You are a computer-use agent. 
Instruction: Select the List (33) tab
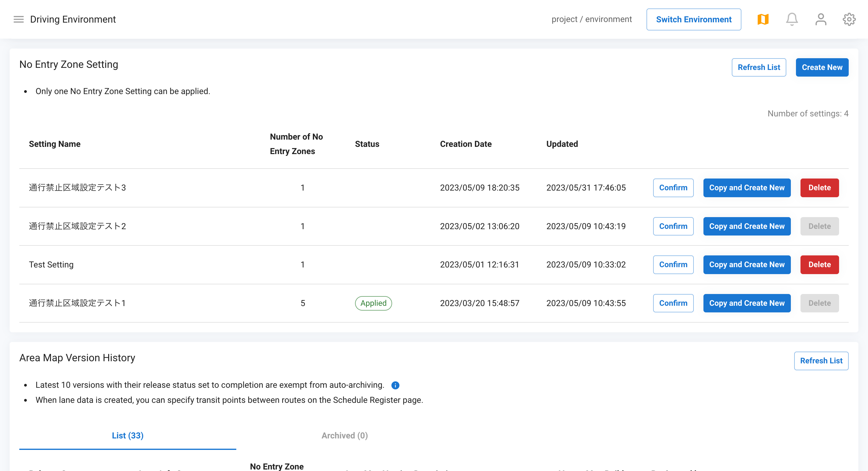(x=127, y=435)
